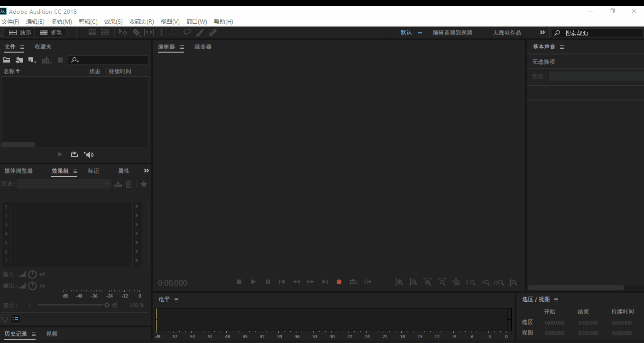The height and width of the screenshot is (343, 644).
Task: Click the favorite star icon in effects rack
Action: point(144,184)
